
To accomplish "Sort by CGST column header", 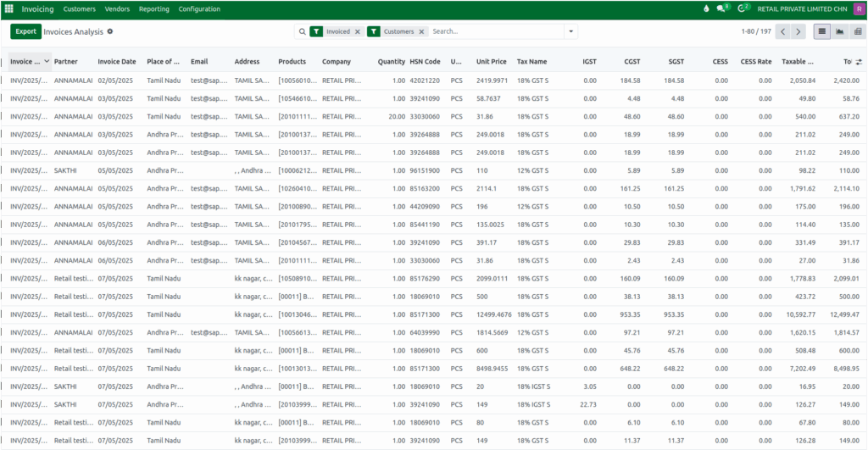I will point(632,61).
